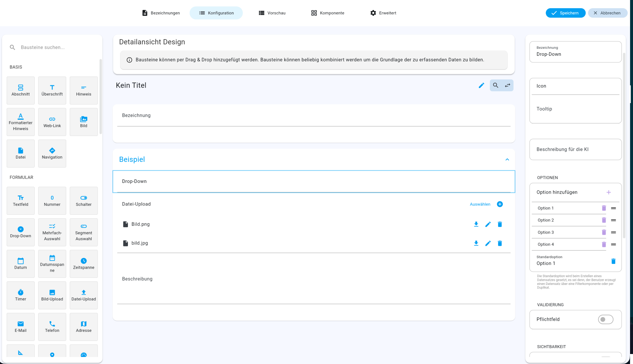Click the Bausteine suchen search field
The image size is (633, 364).
click(52, 47)
